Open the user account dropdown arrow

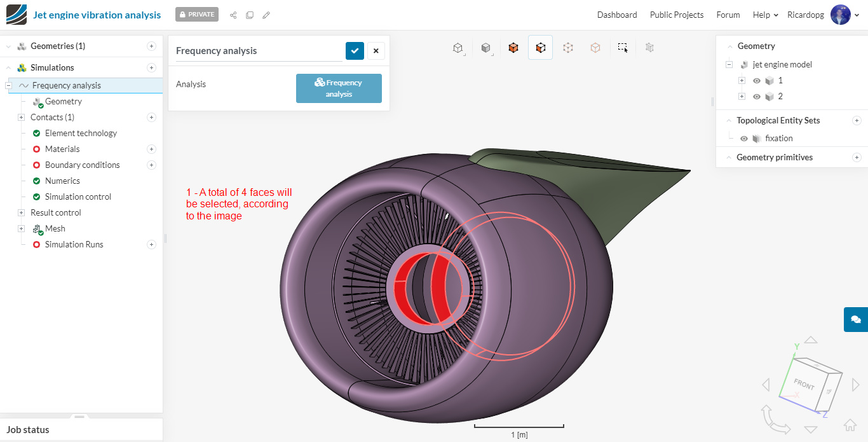click(x=857, y=15)
